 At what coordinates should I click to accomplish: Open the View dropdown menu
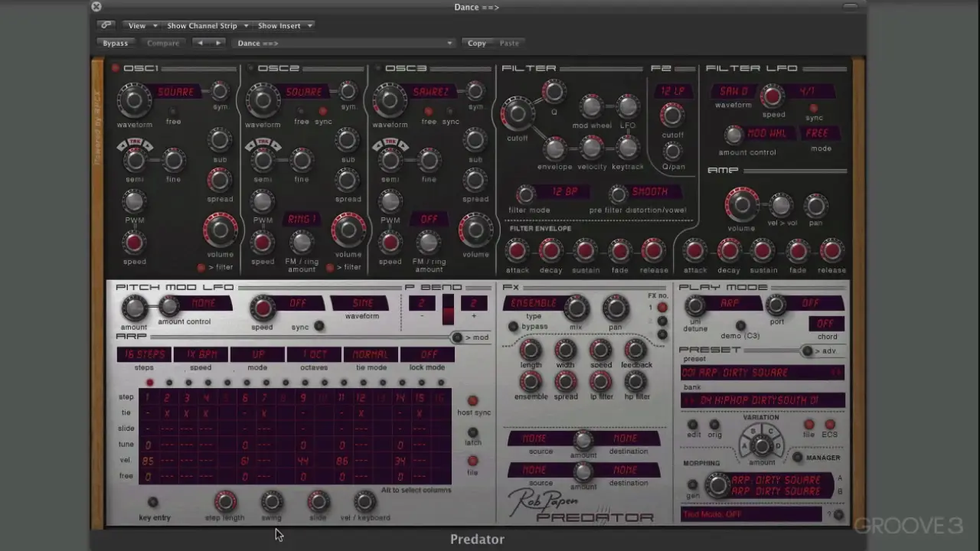(x=142, y=25)
